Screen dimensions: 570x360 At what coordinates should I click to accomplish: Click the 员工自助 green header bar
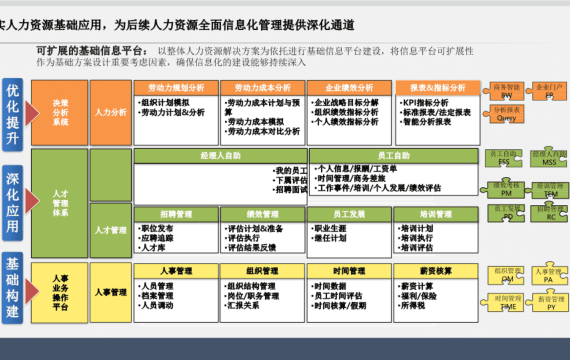[394, 156]
